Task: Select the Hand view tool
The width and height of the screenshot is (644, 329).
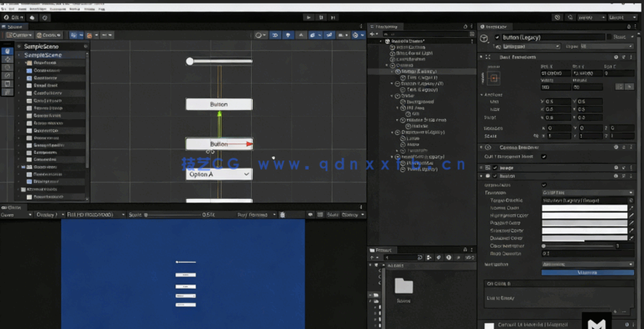Action: click(8, 51)
